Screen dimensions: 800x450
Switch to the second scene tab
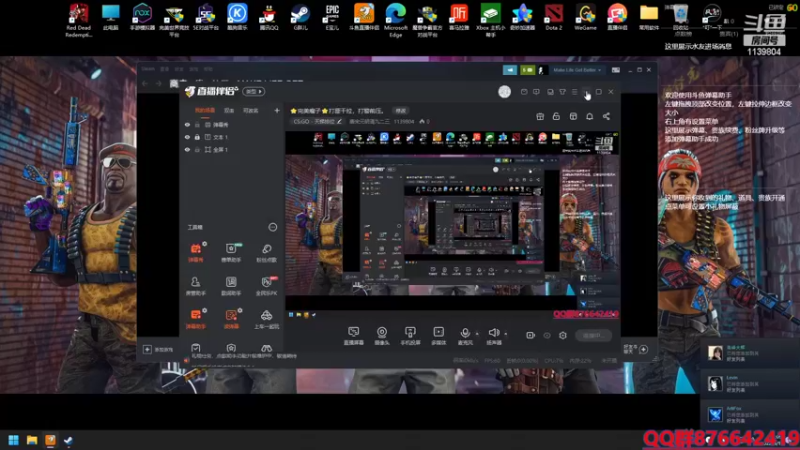click(229, 110)
